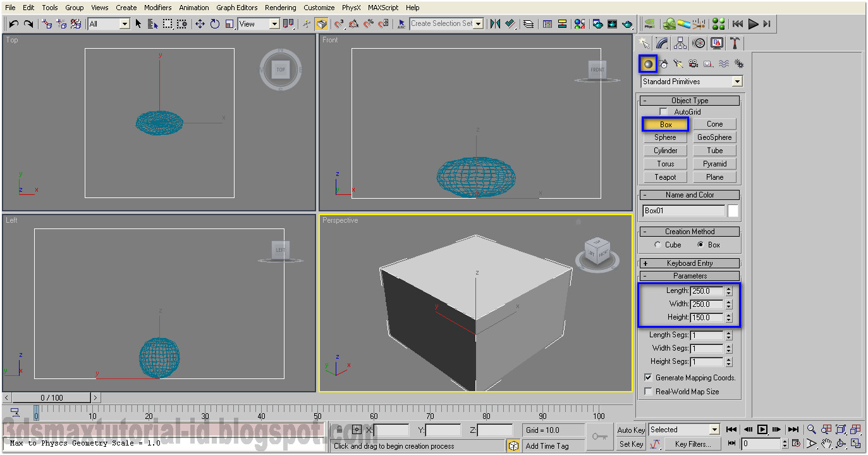Screen dimensions: 868x455
Task: Collapse the Parameters rollout
Action: (x=689, y=275)
